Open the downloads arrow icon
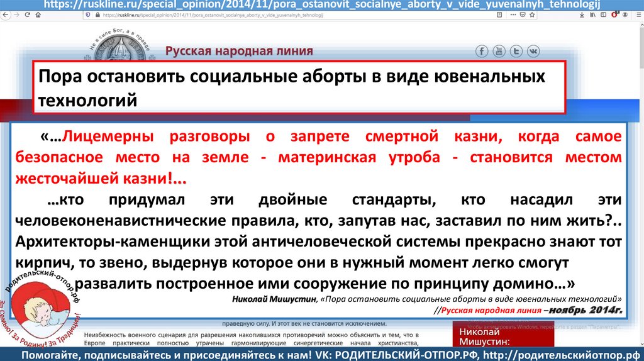This screenshot has height=361, width=644. (x=582, y=15)
